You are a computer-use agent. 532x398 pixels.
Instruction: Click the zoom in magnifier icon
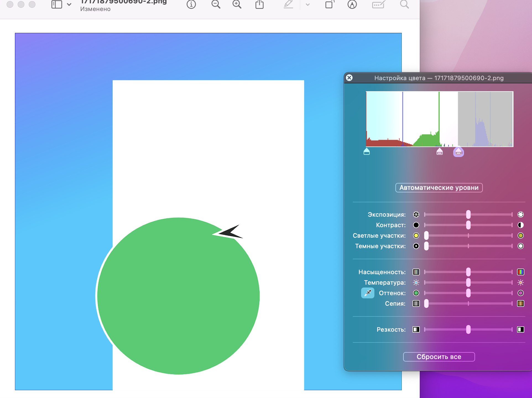237,4
